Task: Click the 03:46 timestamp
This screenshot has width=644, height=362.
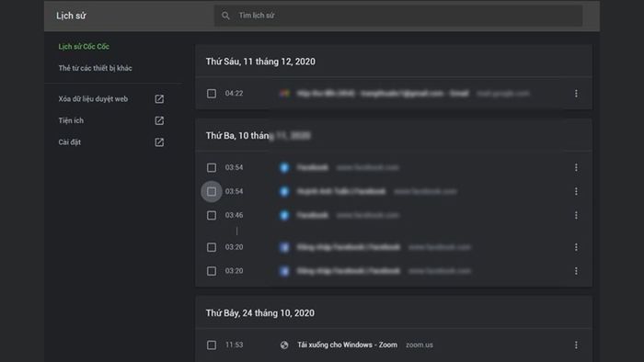Action: click(234, 215)
